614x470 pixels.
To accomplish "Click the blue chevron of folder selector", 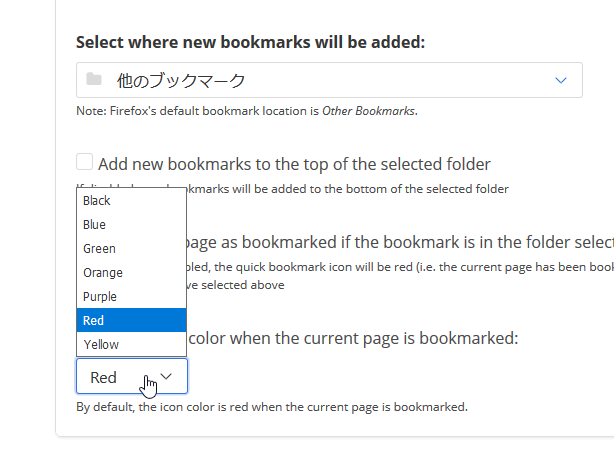I will click(x=561, y=80).
